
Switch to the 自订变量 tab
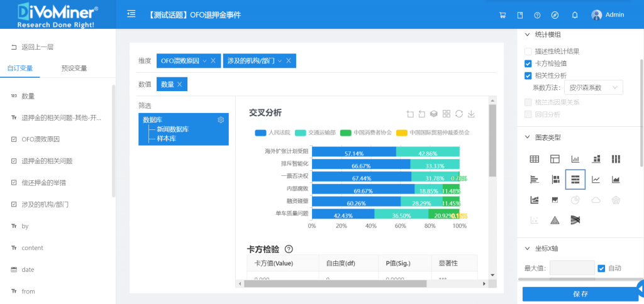[20, 68]
